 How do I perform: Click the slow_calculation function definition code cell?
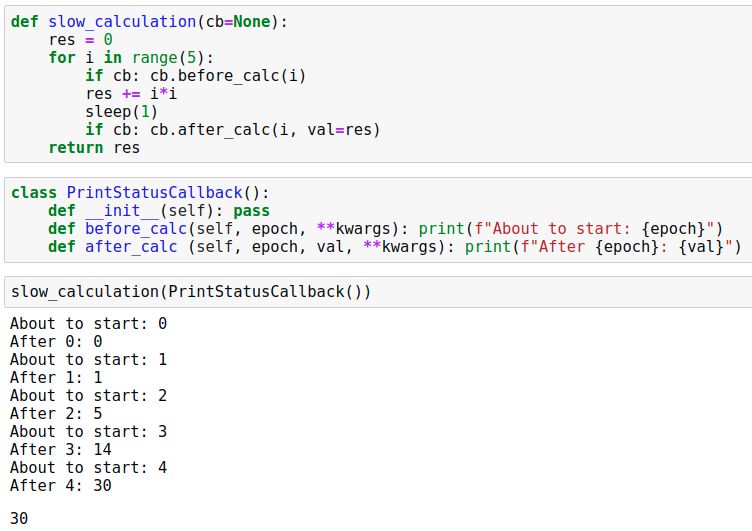pyautogui.click(x=378, y=84)
